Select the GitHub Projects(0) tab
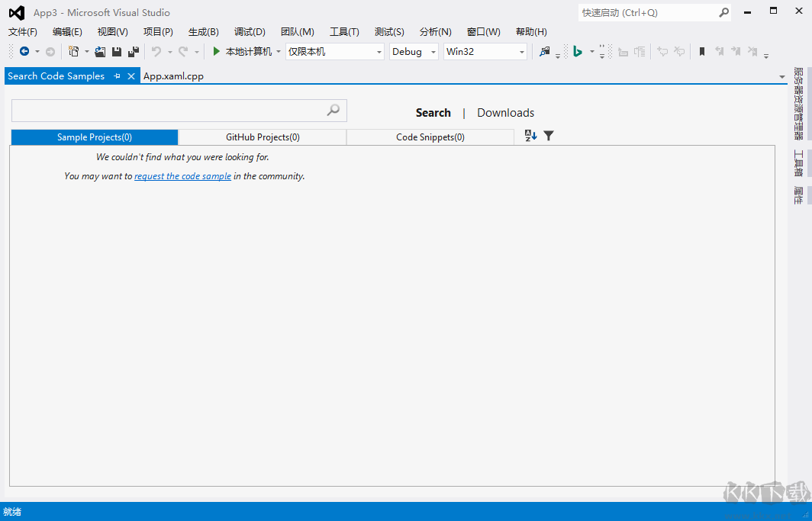 [262, 137]
